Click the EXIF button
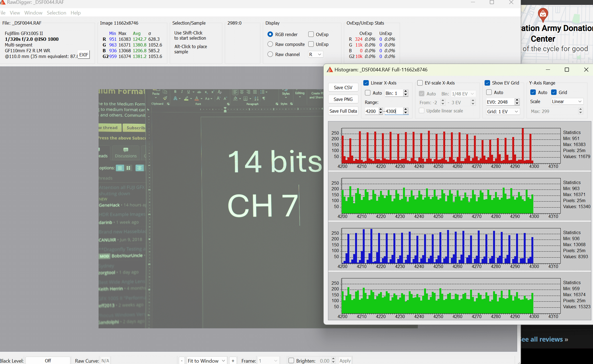This screenshot has width=593, height=364. coord(84,55)
